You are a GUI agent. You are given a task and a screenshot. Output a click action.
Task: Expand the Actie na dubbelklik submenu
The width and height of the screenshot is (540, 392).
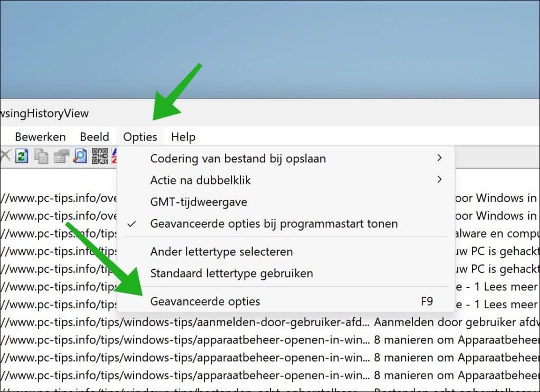[x=286, y=180]
